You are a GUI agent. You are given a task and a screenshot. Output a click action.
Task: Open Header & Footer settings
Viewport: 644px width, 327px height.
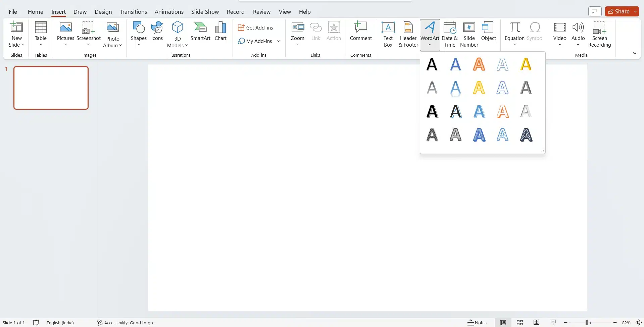point(408,34)
